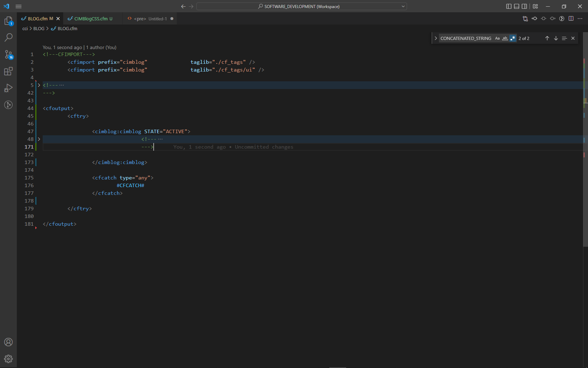This screenshot has width=588, height=368.
Task: Click the middle commit revision icon
Action: [x=544, y=19]
